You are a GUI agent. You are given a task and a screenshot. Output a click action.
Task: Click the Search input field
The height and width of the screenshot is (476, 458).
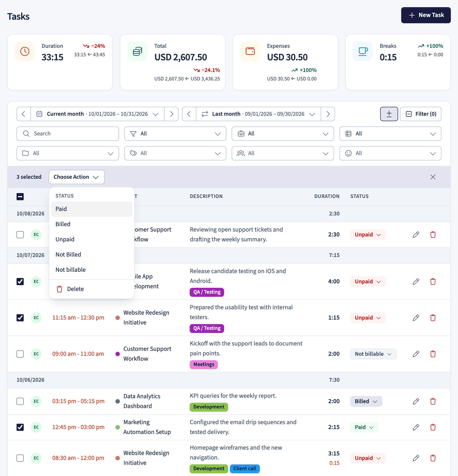[x=68, y=134]
